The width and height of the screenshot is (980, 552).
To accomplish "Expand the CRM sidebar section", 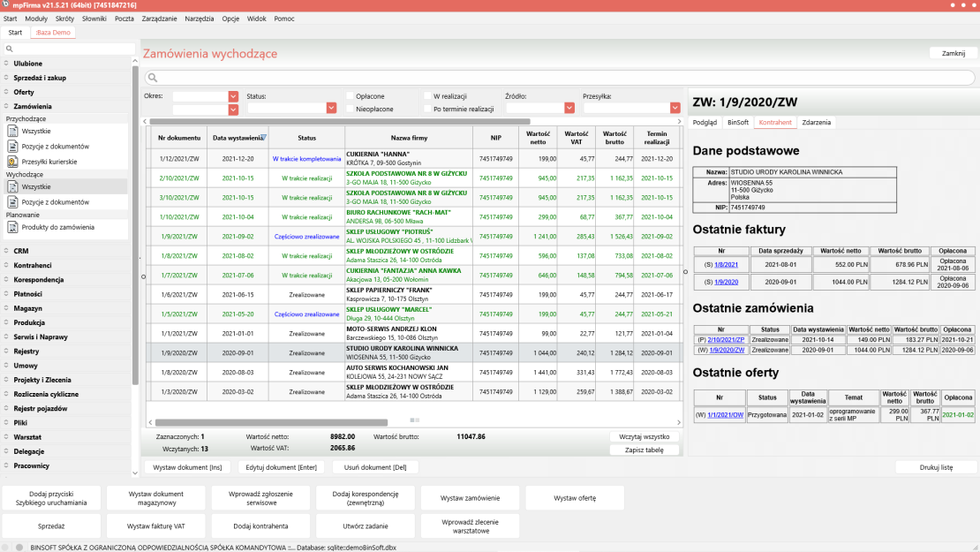I will (x=20, y=251).
